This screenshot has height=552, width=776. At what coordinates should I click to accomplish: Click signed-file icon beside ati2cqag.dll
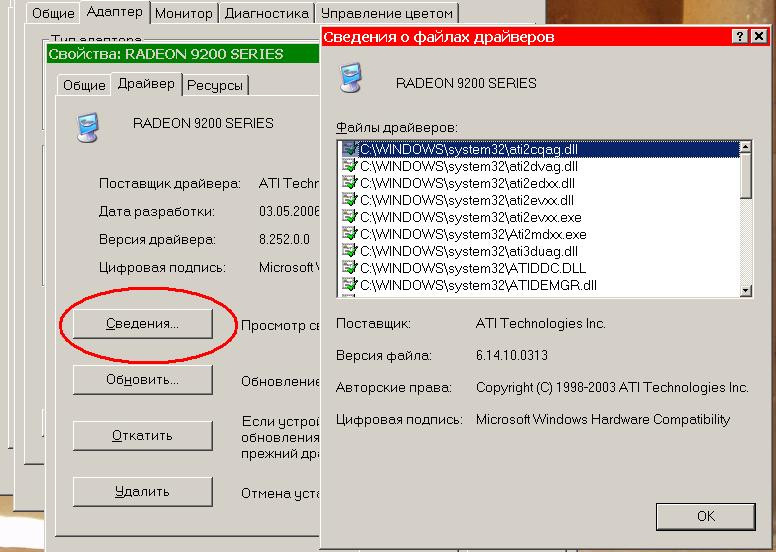[349, 149]
